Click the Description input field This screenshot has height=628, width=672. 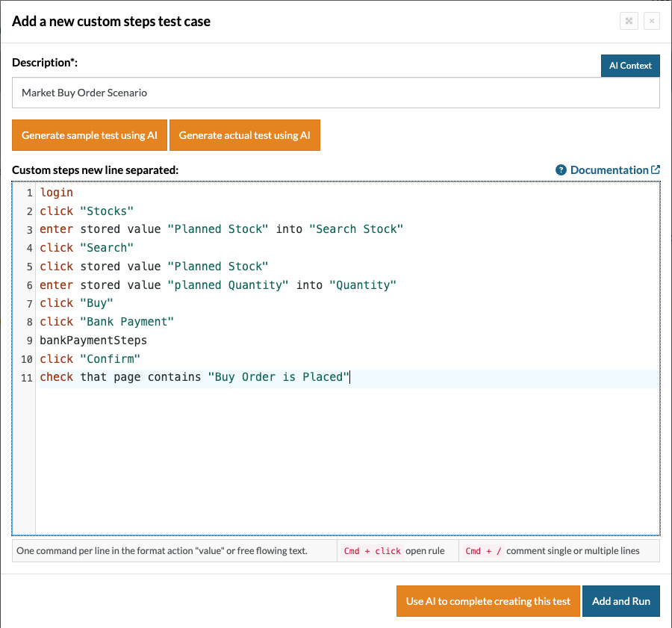336,93
